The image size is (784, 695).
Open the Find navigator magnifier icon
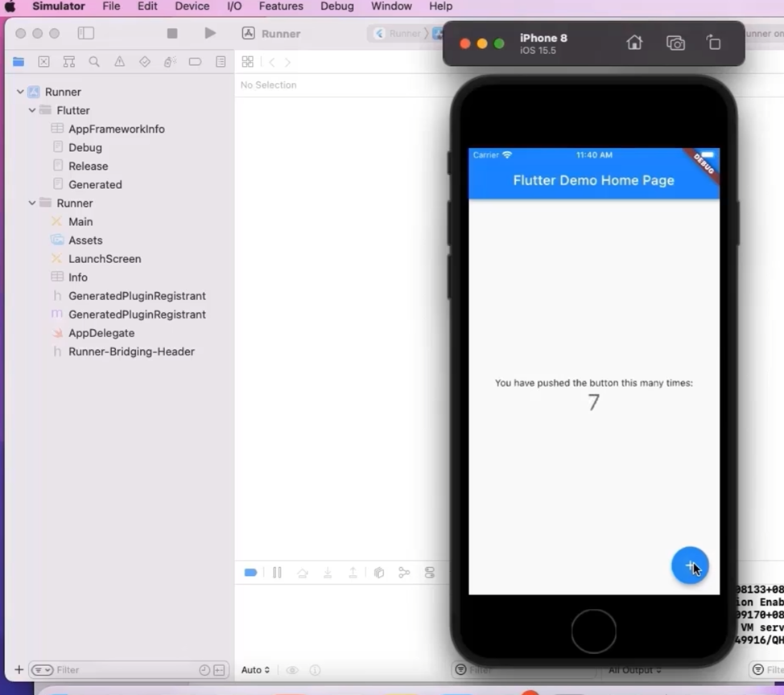pos(94,62)
